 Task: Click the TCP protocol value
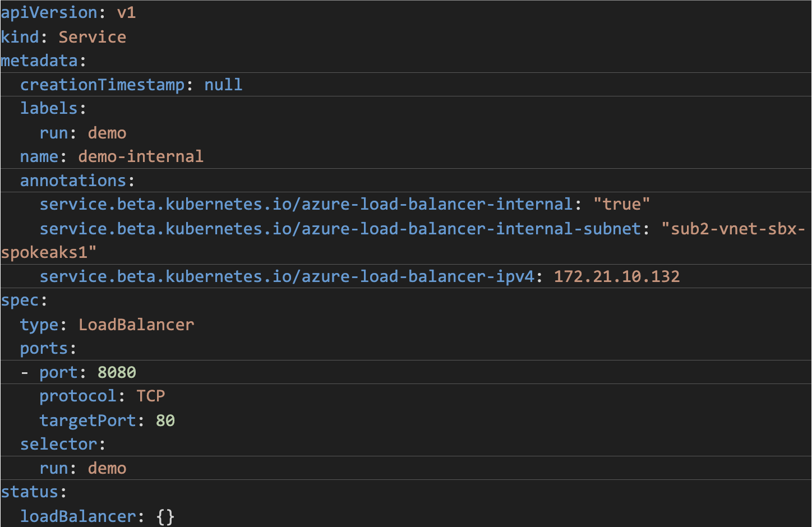coord(150,396)
